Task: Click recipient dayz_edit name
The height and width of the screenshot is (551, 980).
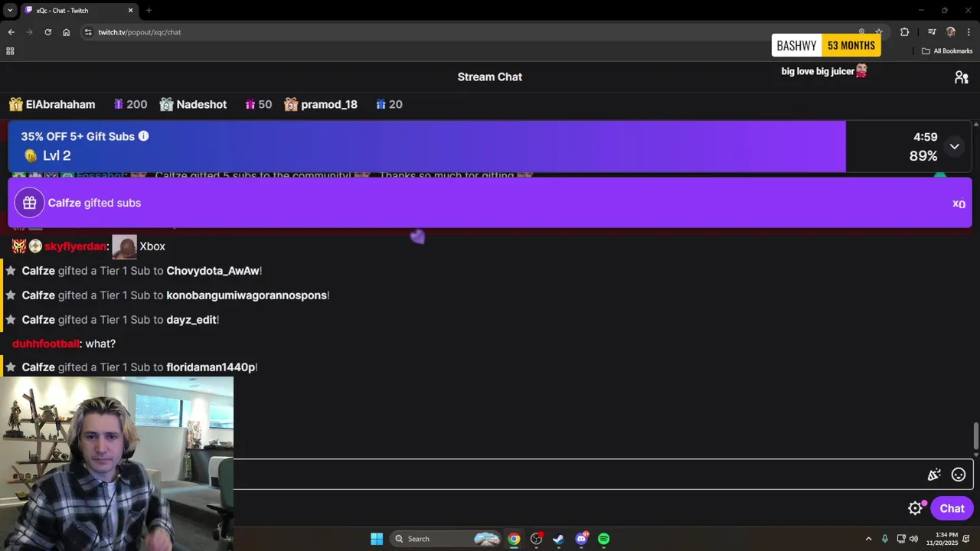Action: pos(191,320)
